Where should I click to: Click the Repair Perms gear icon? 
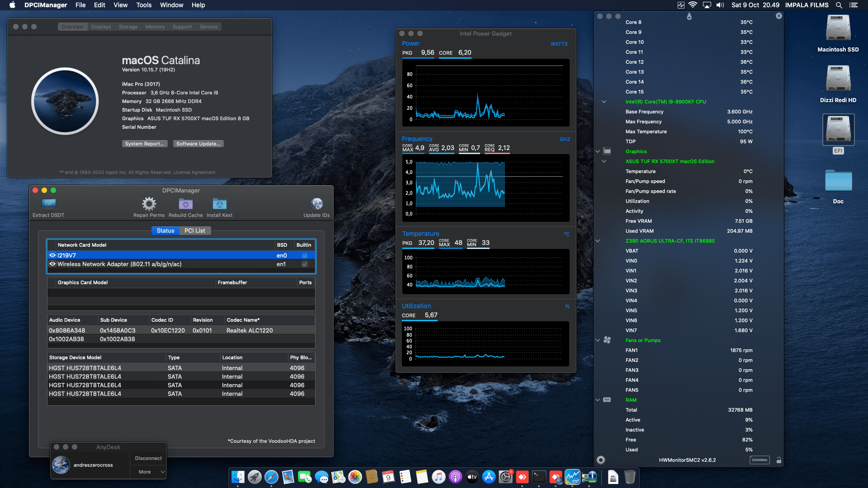[149, 204]
